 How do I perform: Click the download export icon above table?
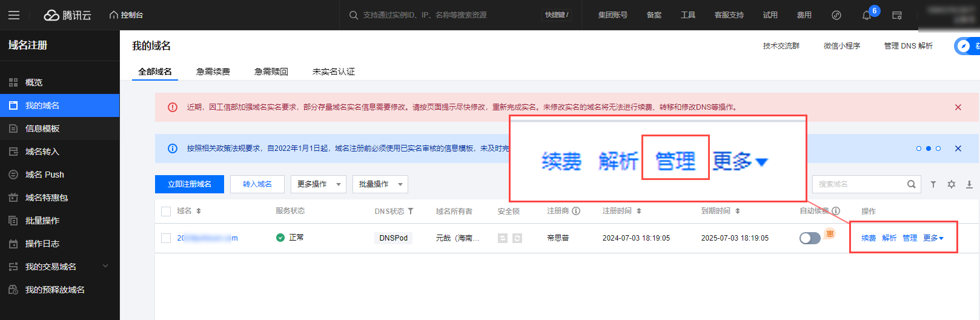coord(969,184)
